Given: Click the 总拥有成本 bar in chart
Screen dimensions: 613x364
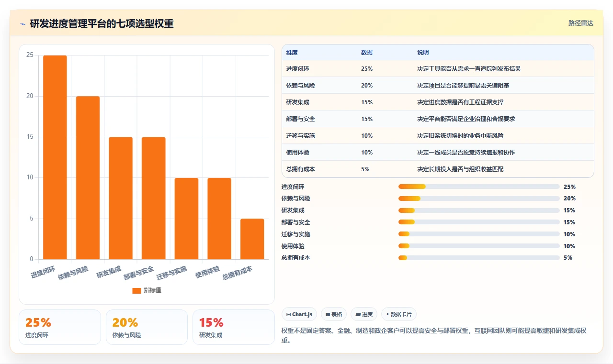Looking at the screenshot, I should (252, 239).
